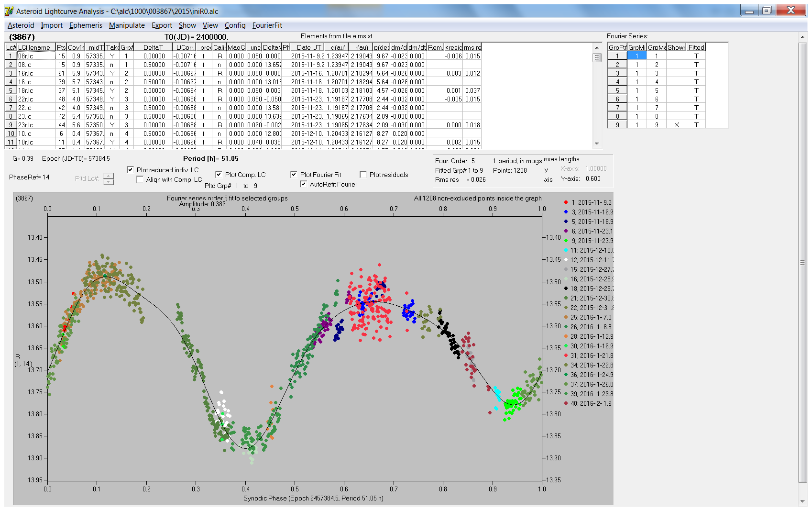The width and height of the screenshot is (812, 511).
Task: Click the X-axis length value 1.00000
Action: [x=596, y=169]
